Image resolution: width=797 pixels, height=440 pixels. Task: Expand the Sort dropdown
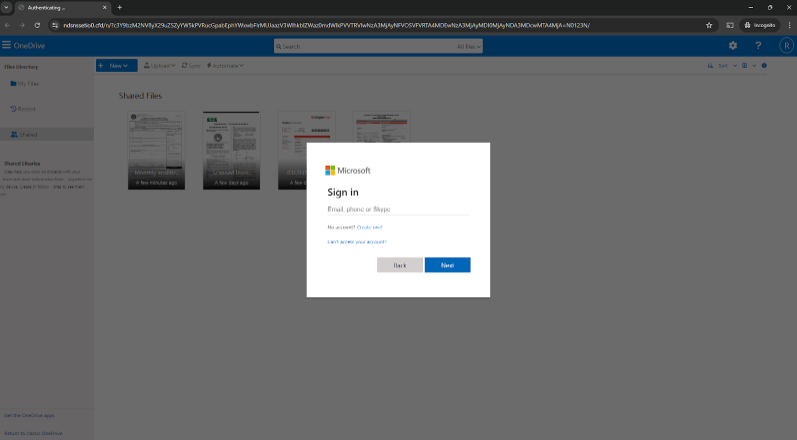point(727,66)
